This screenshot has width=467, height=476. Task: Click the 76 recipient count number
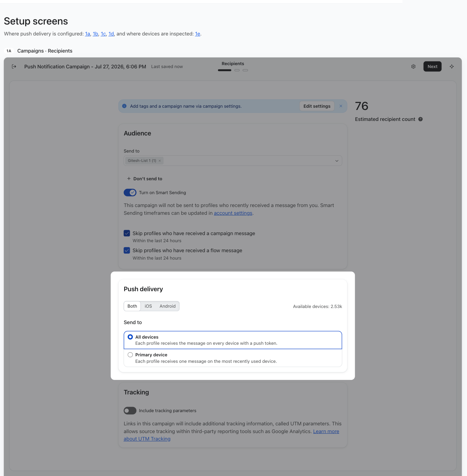click(362, 106)
